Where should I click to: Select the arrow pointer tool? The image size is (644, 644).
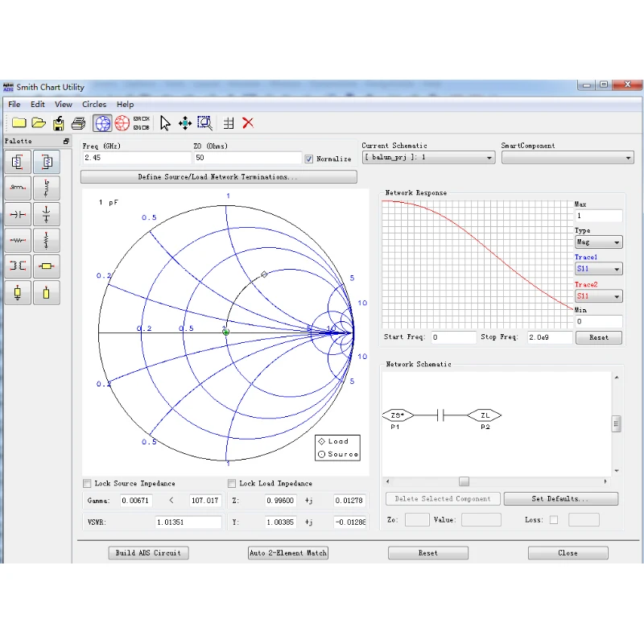165,123
